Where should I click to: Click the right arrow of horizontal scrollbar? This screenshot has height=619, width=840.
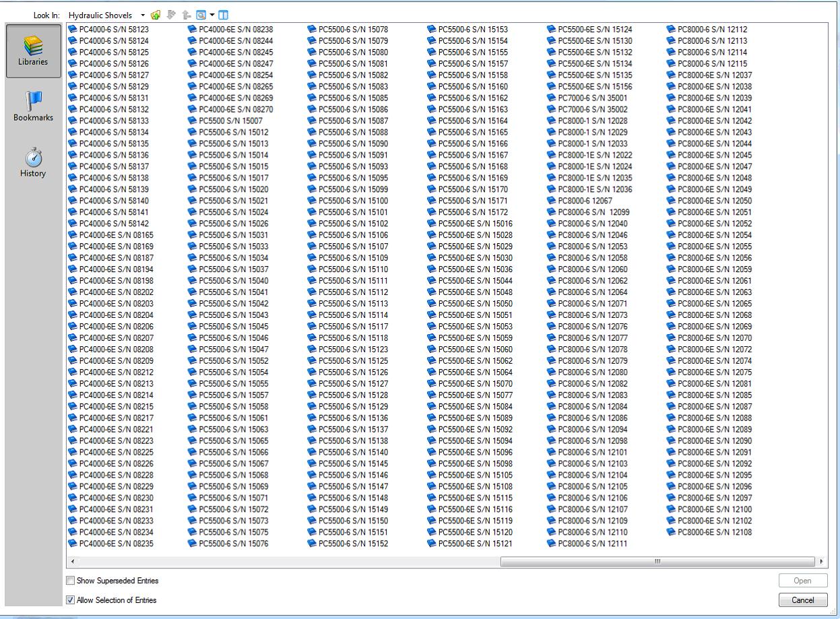(x=821, y=562)
